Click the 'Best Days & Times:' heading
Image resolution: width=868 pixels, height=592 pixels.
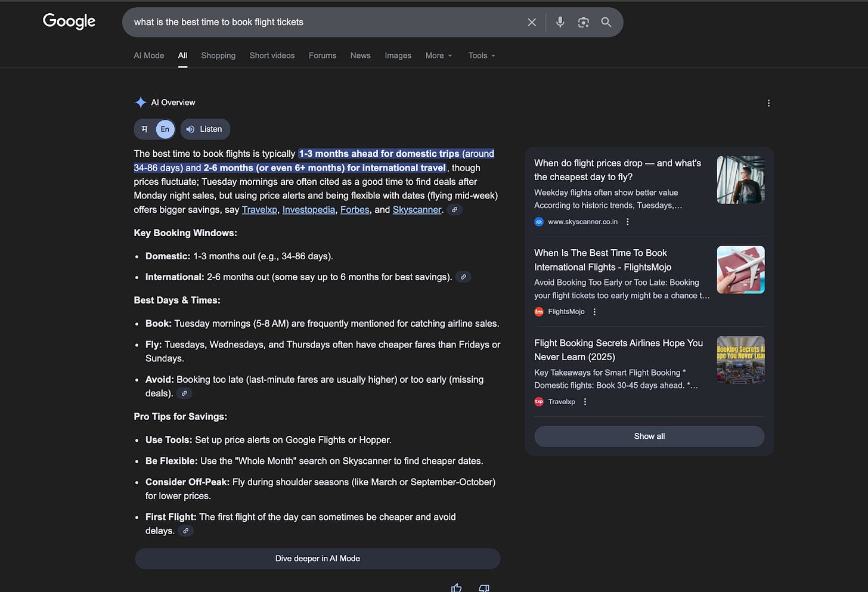[177, 300]
